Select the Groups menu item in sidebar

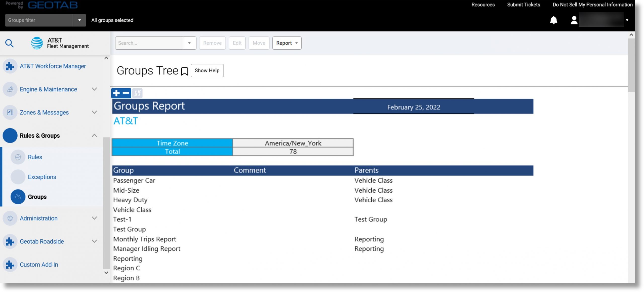[x=37, y=196]
